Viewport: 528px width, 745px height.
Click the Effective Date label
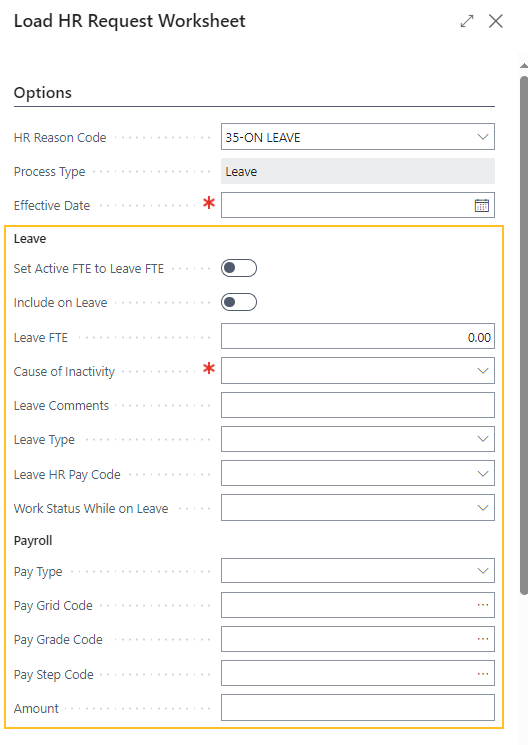[x=52, y=206]
